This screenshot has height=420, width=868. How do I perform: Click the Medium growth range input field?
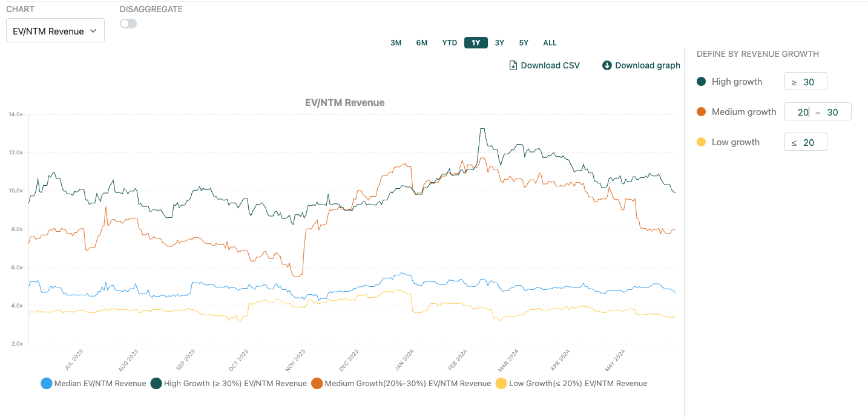[x=818, y=112]
